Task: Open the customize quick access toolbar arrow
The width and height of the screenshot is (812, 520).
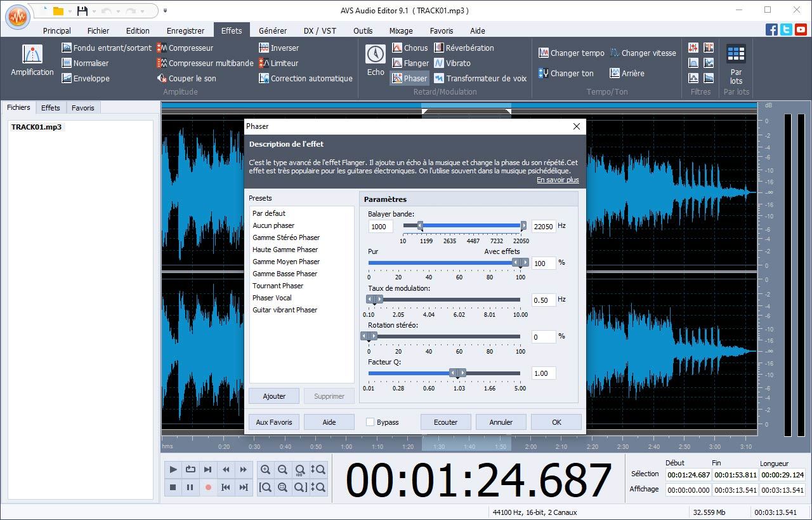Action: pyautogui.click(x=165, y=11)
